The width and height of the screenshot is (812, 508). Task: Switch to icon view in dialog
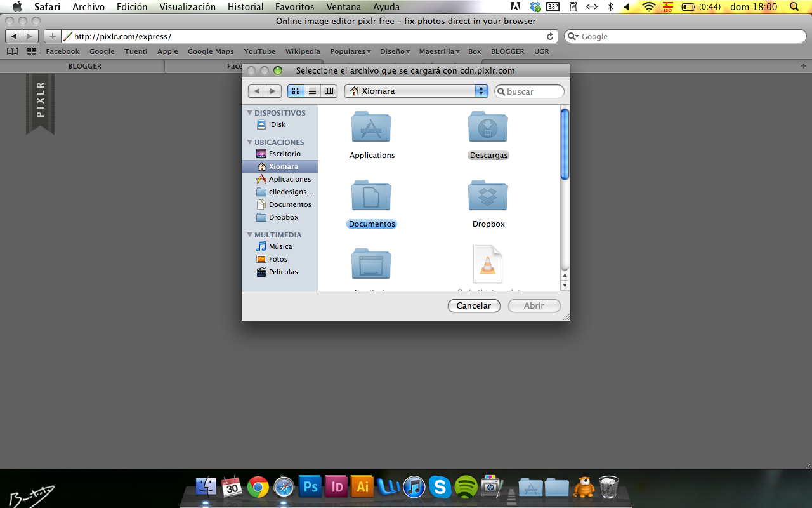(x=296, y=91)
